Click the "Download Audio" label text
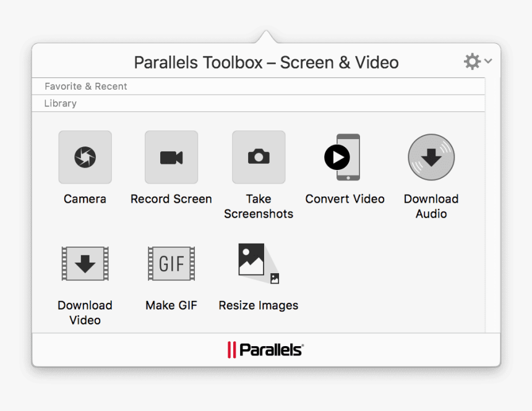The width and height of the screenshot is (532, 411). tap(431, 206)
